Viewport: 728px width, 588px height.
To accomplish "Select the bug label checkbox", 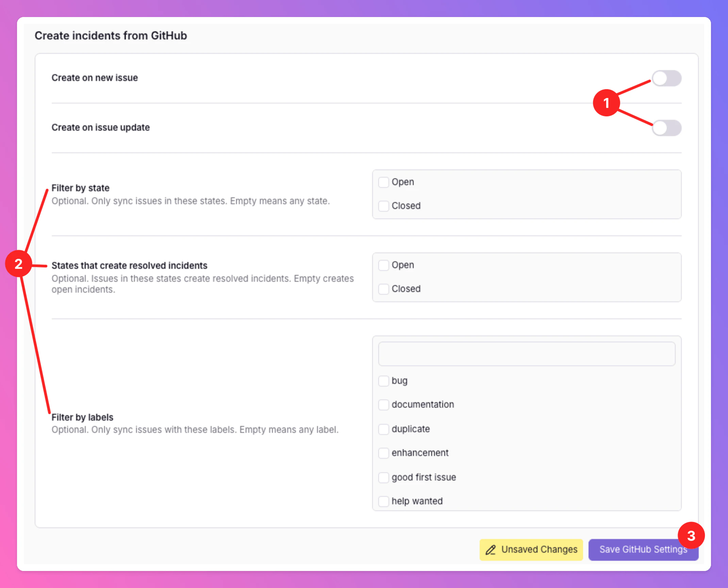I will [x=383, y=381].
